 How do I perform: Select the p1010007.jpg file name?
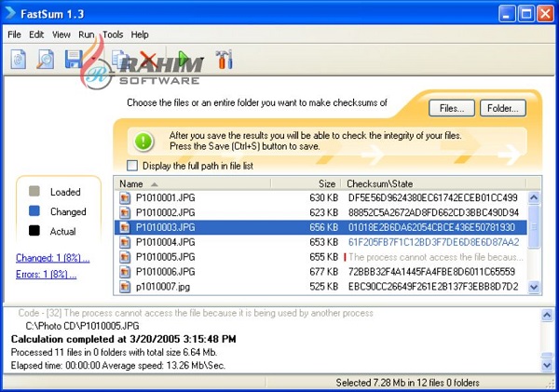click(x=163, y=287)
